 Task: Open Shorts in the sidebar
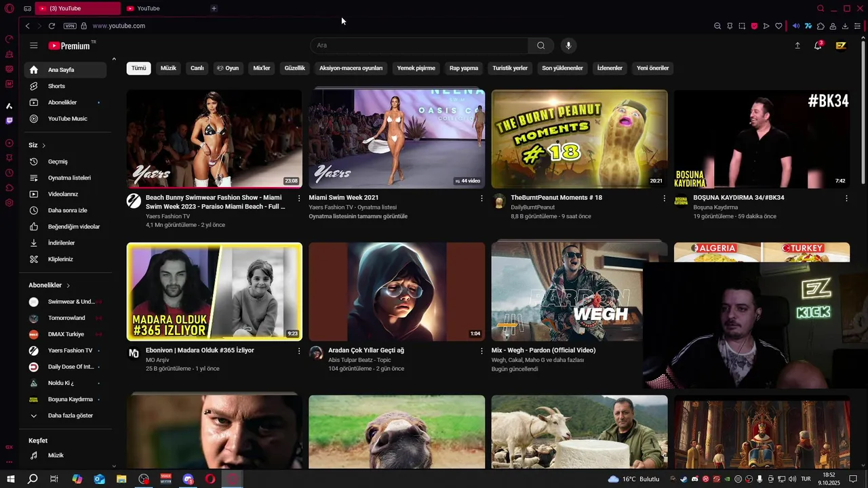(x=66, y=86)
